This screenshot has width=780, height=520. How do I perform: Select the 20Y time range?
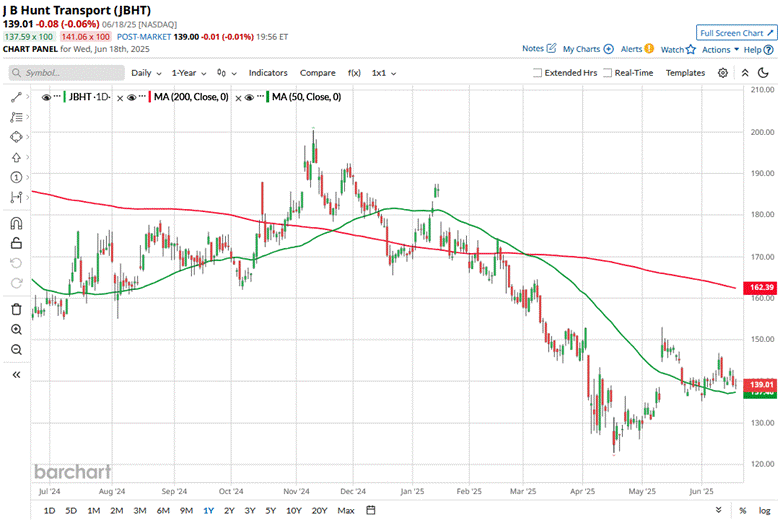[319, 511]
